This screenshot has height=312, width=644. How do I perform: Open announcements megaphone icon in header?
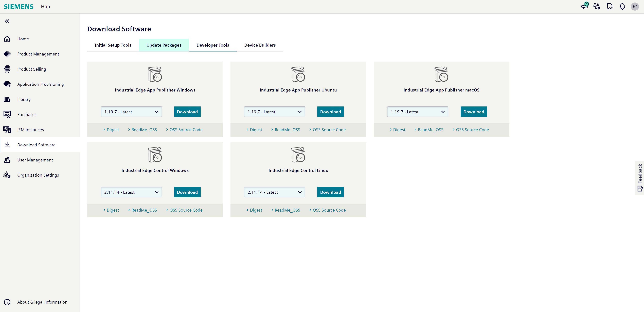click(585, 6)
